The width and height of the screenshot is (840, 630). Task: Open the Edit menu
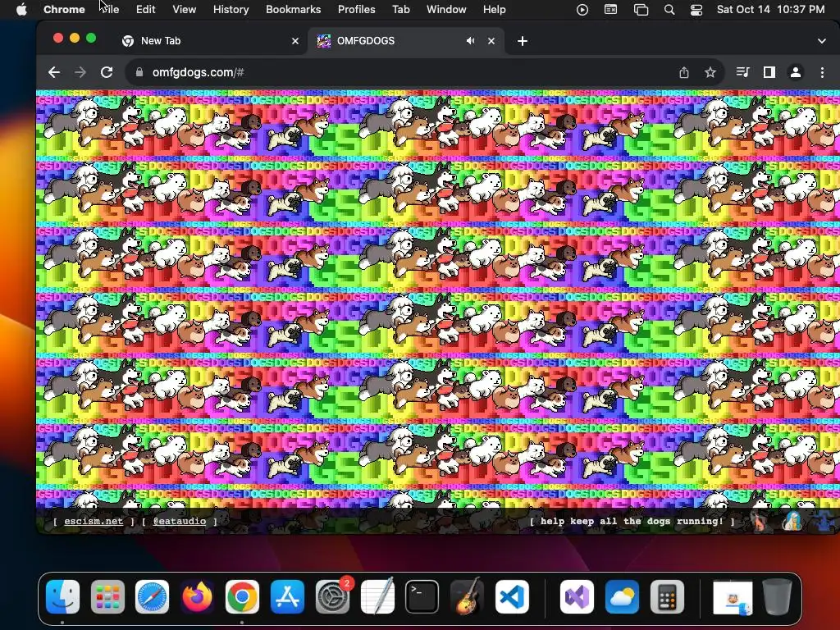(145, 9)
